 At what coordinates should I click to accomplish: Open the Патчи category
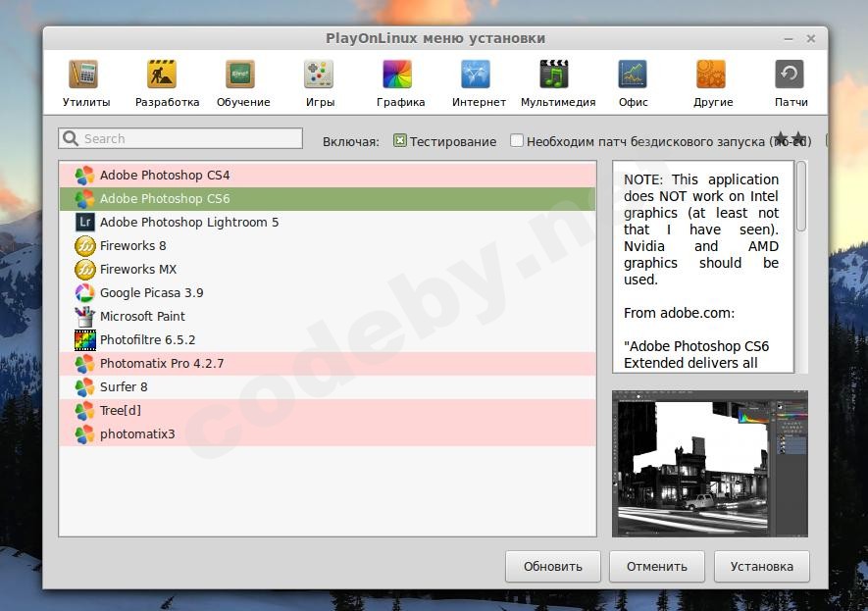pos(791,83)
